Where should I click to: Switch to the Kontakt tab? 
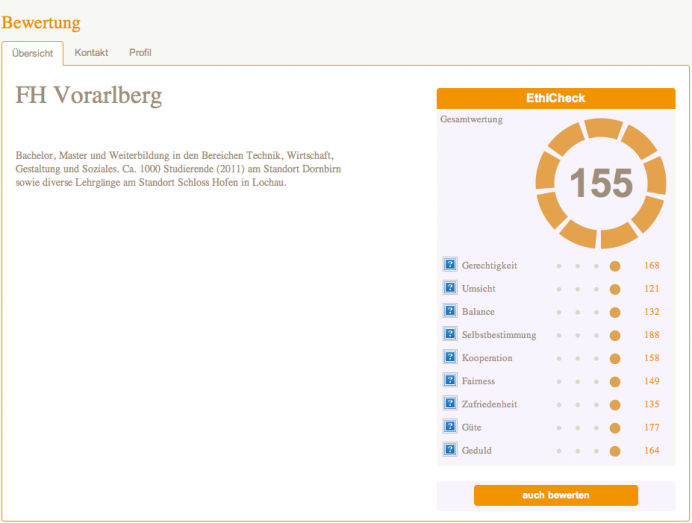[91, 53]
